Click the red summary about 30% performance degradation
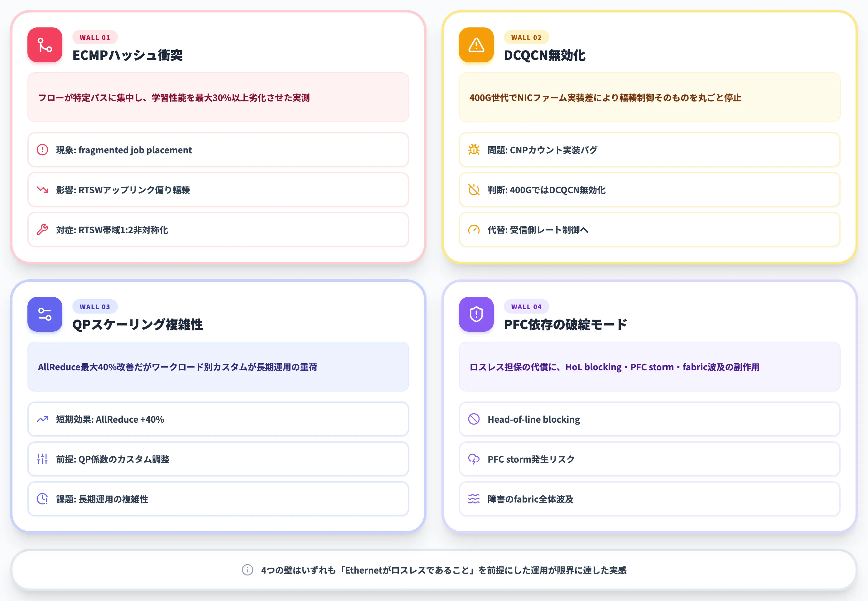The height and width of the screenshot is (601, 868). click(218, 98)
